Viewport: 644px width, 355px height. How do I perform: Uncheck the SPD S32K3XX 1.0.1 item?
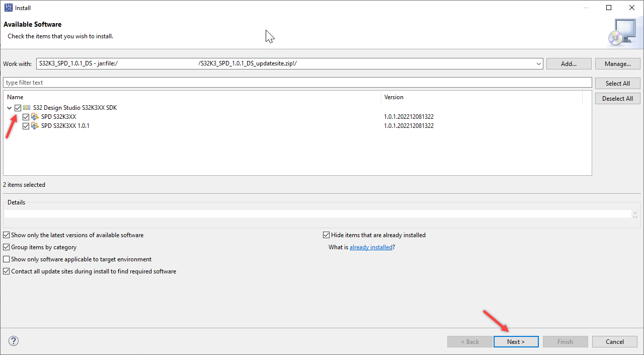(x=26, y=126)
